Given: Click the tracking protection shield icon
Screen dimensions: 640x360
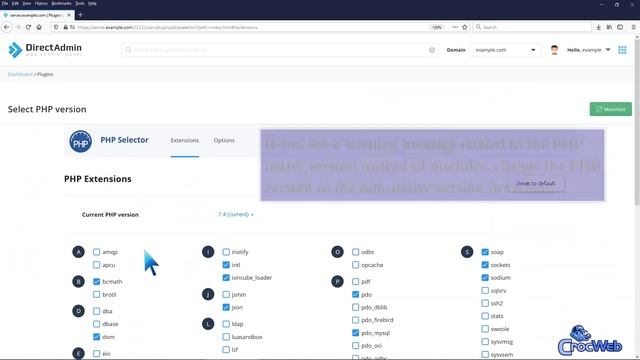Looking at the screenshot, I should tap(56, 27).
